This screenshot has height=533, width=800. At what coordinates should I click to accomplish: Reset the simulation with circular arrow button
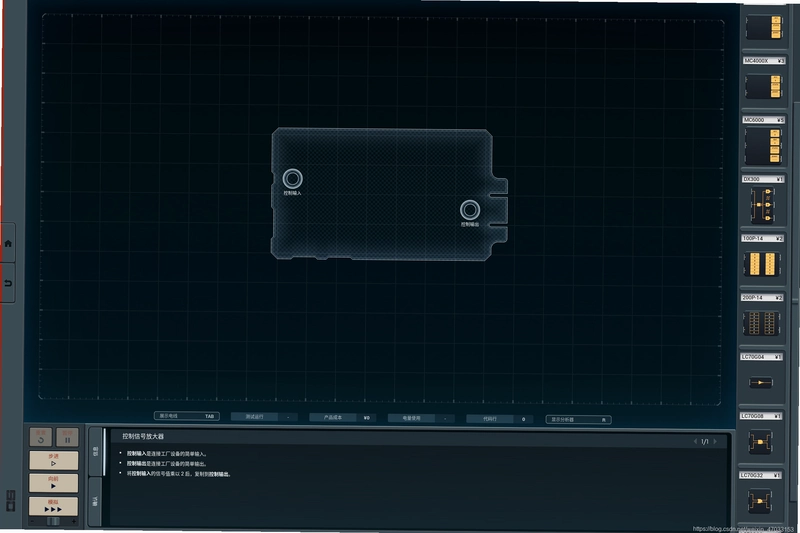tap(41, 437)
